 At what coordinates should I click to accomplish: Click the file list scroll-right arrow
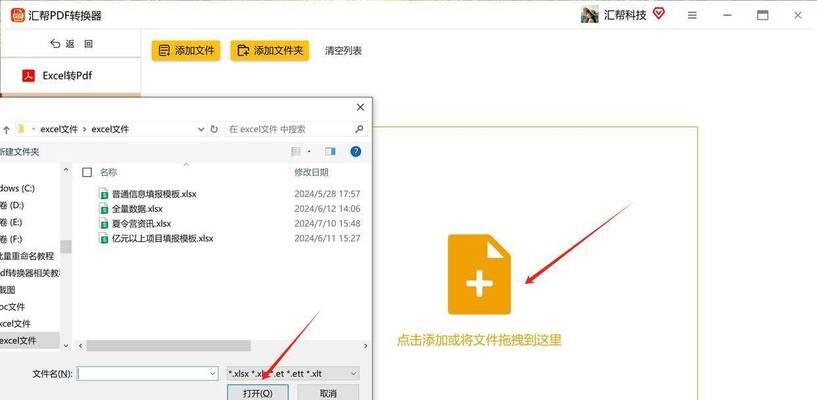pyautogui.click(x=366, y=346)
